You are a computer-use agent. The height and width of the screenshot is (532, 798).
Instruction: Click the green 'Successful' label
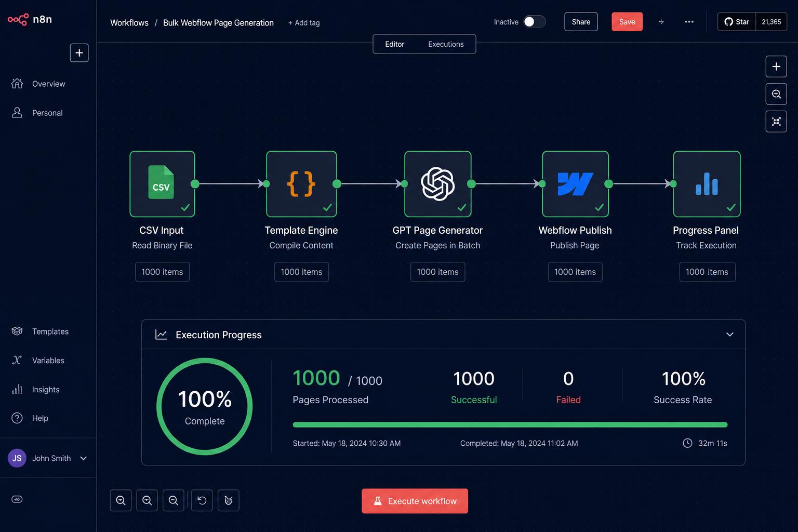pos(474,400)
